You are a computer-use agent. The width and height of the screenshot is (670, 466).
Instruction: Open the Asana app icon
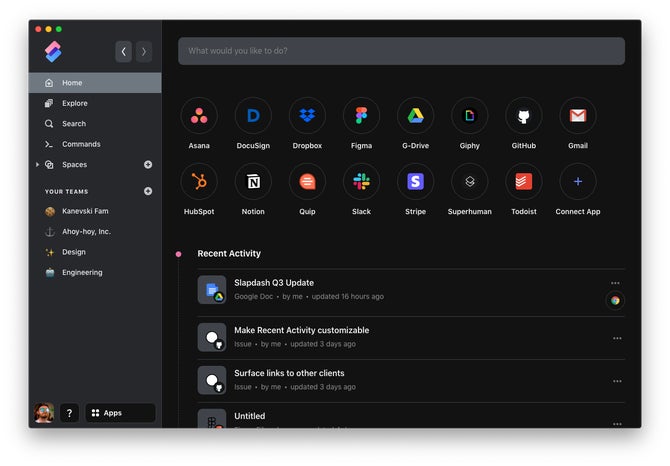tap(199, 116)
